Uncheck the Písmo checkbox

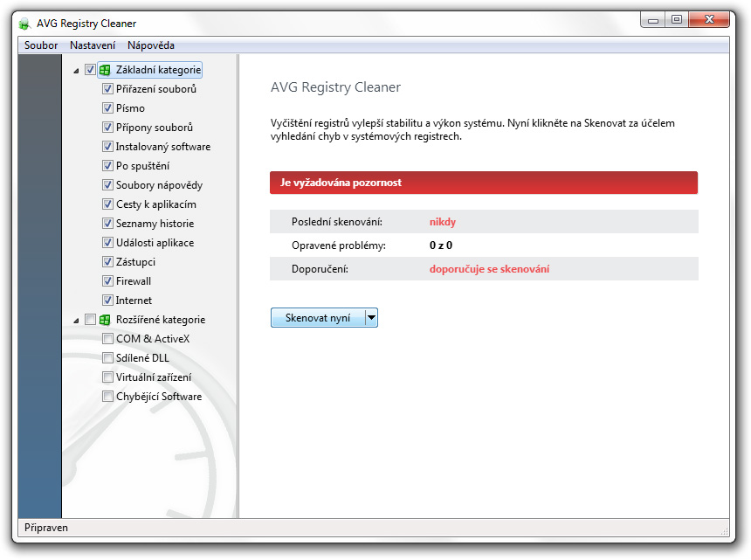[x=107, y=108]
